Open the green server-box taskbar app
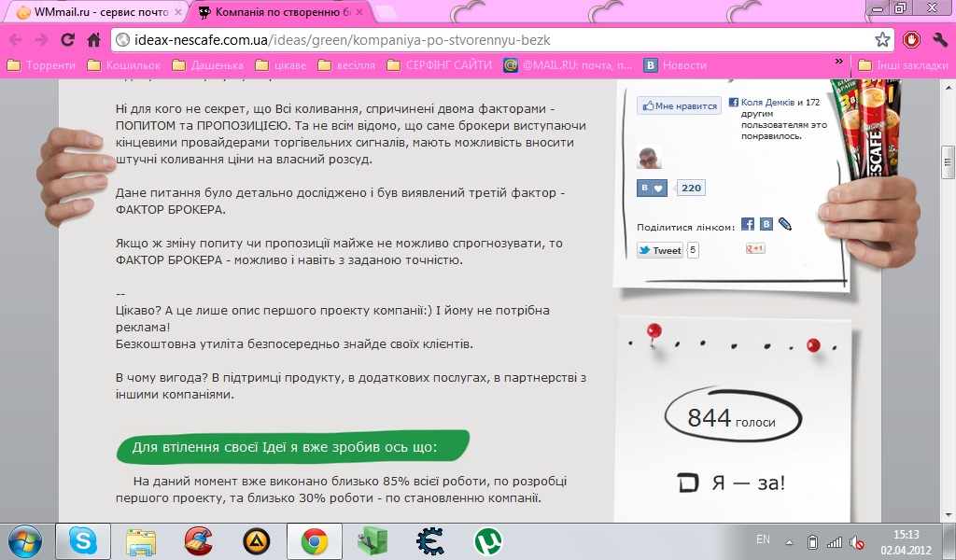Viewport: 956px width, 560px height. (x=372, y=541)
